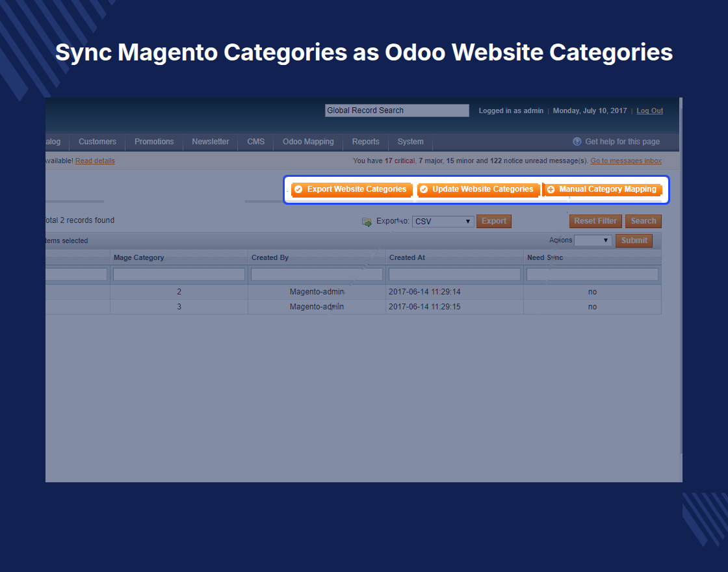Click the Created At filter field
This screenshot has width=728, height=572.
[454, 274]
